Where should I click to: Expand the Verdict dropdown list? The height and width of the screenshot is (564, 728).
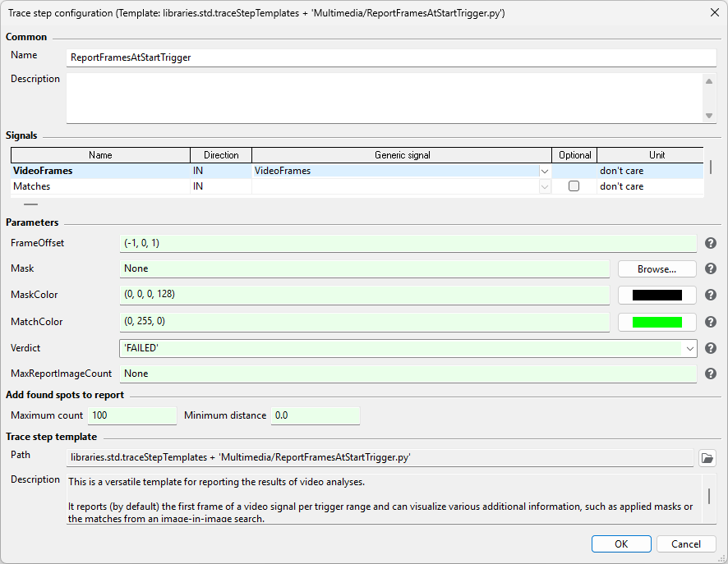pos(689,348)
